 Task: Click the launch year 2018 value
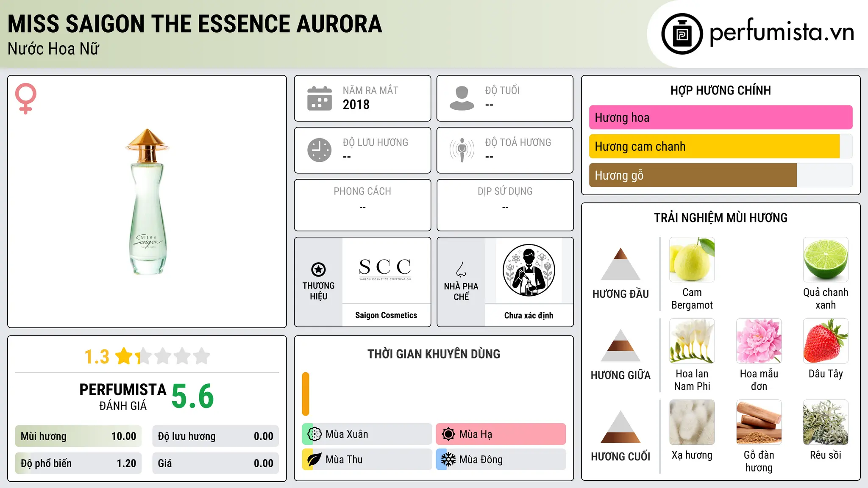(x=356, y=105)
